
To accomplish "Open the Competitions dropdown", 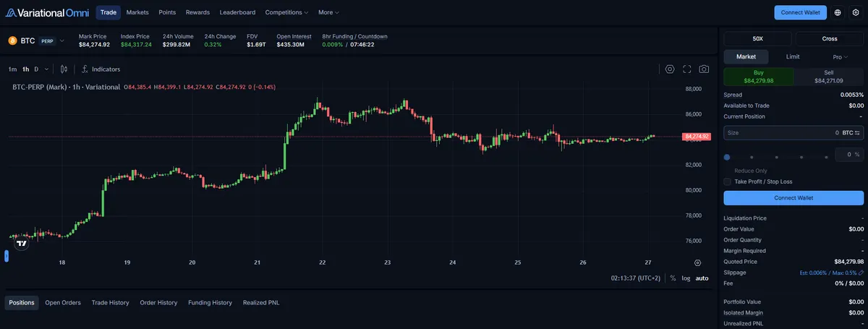I will [x=286, y=12].
